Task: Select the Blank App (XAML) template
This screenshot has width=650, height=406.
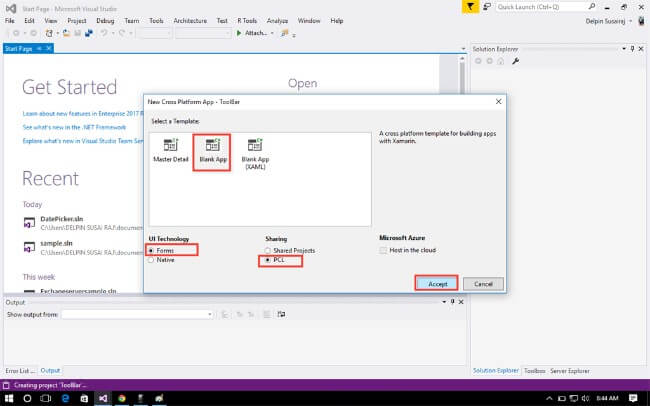Action: point(255,153)
